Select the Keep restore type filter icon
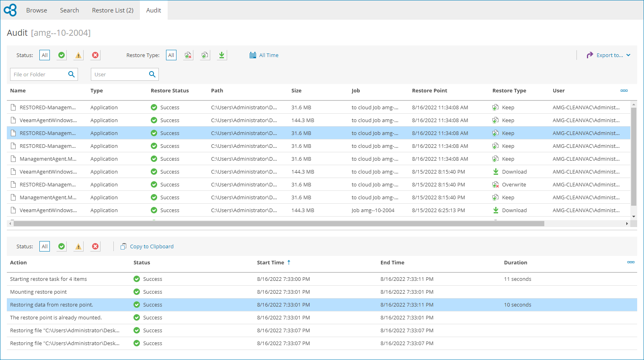 (x=205, y=55)
